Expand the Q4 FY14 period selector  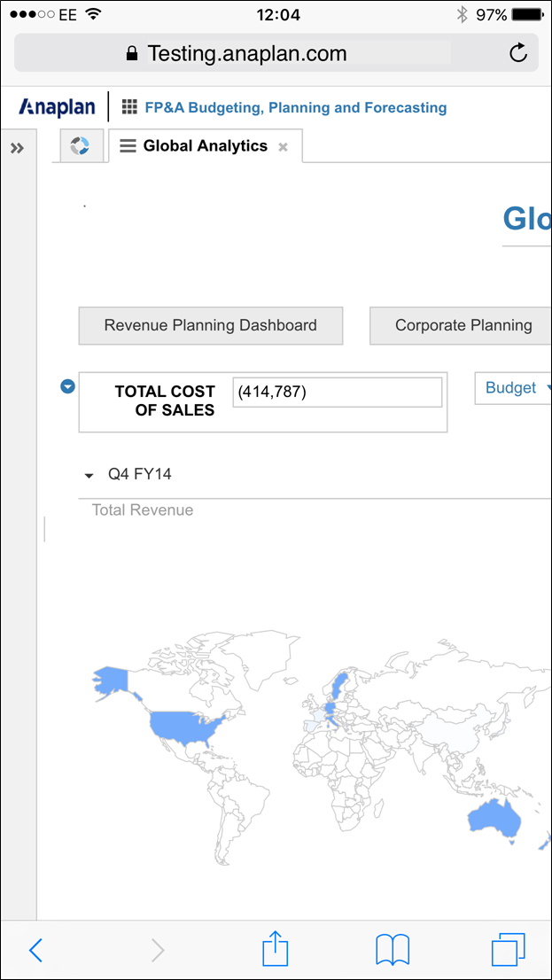(89, 475)
